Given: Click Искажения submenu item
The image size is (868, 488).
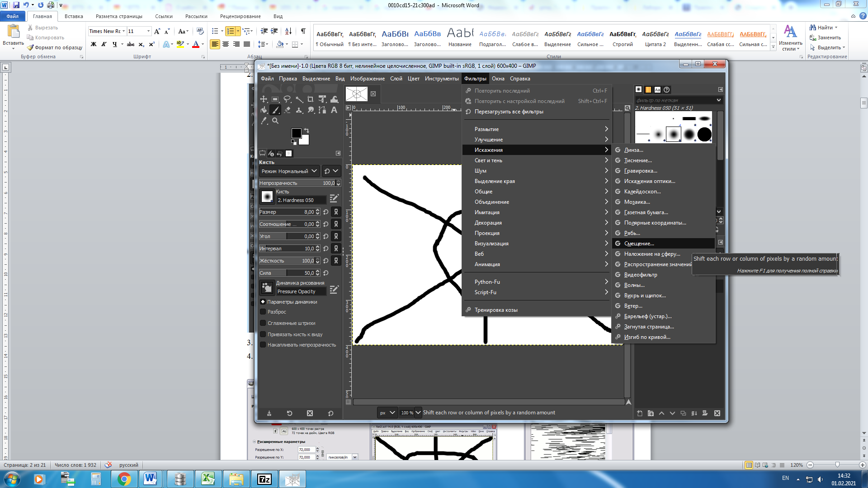Looking at the screenshot, I should (x=537, y=150).
